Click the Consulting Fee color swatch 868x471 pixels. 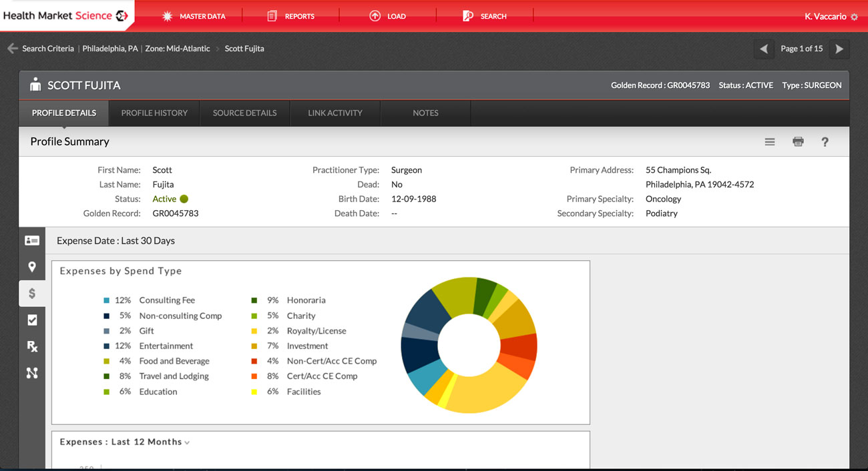pos(107,300)
